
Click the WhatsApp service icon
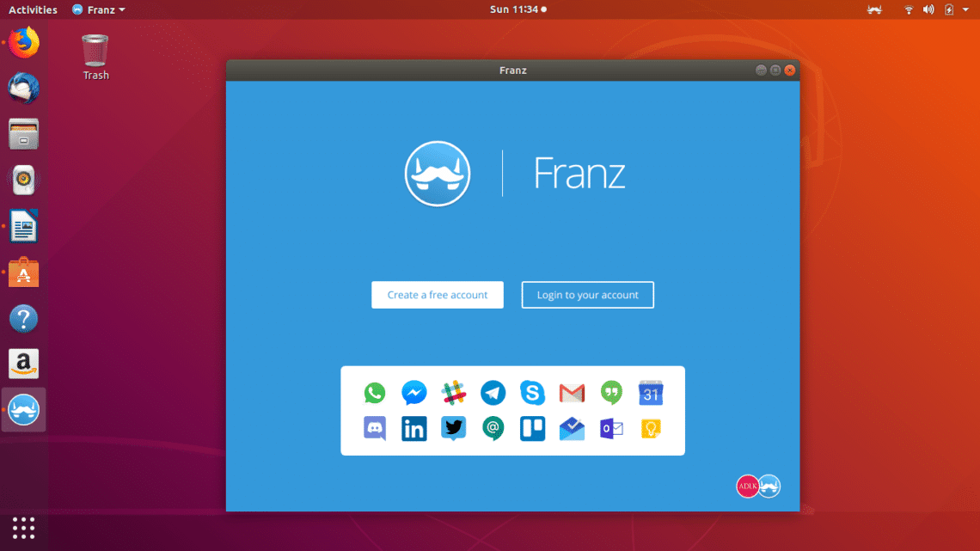click(375, 394)
